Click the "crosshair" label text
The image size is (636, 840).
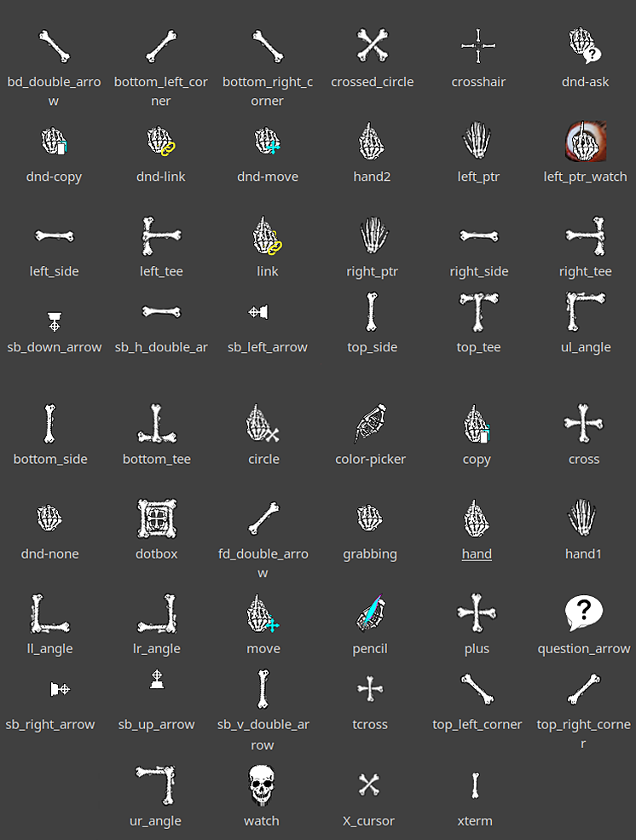pyautogui.click(x=478, y=82)
